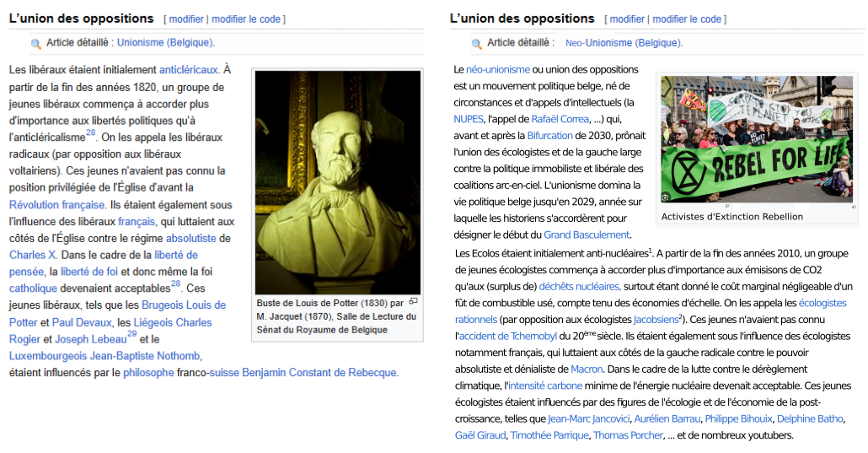
Task: Follow the 'Bifurcation' link
Action: [x=549, y=135]
